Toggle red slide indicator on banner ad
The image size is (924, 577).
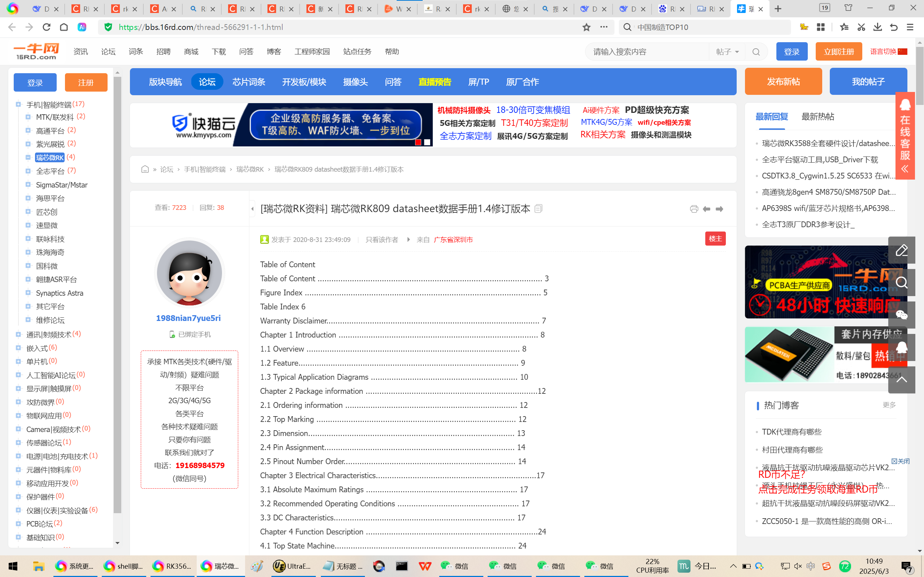pos(418,142)
